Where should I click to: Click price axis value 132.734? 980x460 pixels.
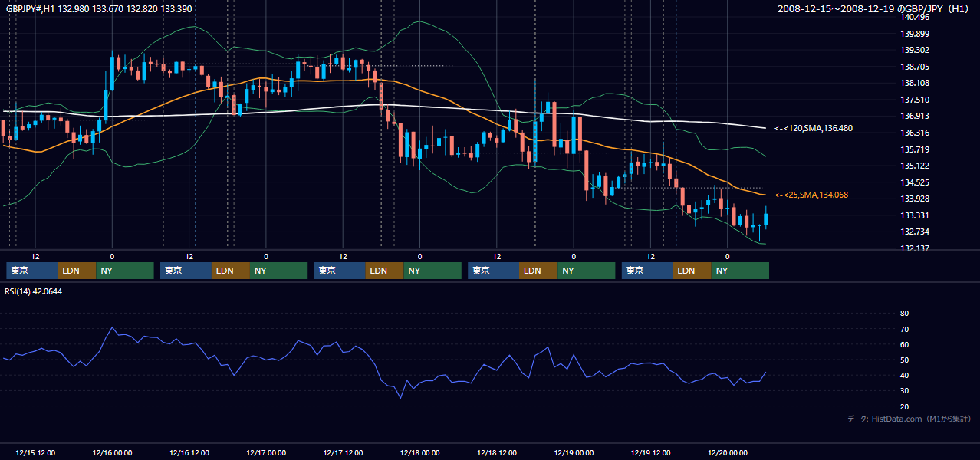click(x=916, y=232)
